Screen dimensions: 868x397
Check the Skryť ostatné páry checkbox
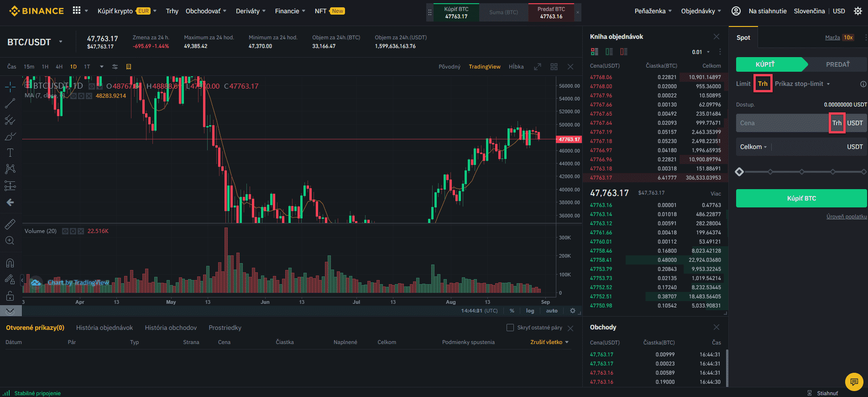pyautogui.click(x=510, y=328)
